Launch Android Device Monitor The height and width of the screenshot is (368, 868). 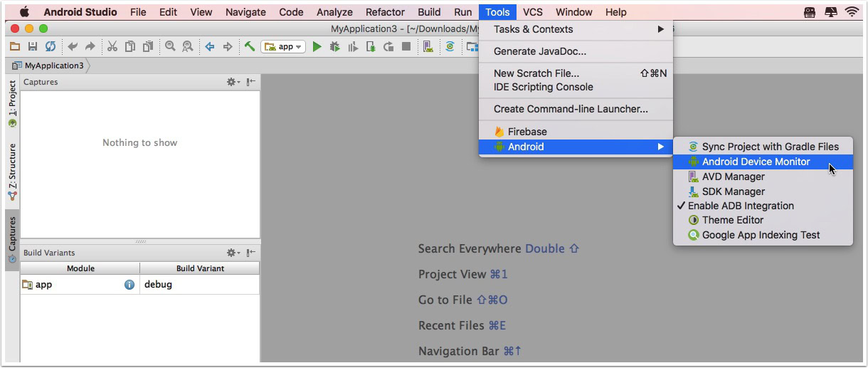pyautogui.click(x=763, y=162)
